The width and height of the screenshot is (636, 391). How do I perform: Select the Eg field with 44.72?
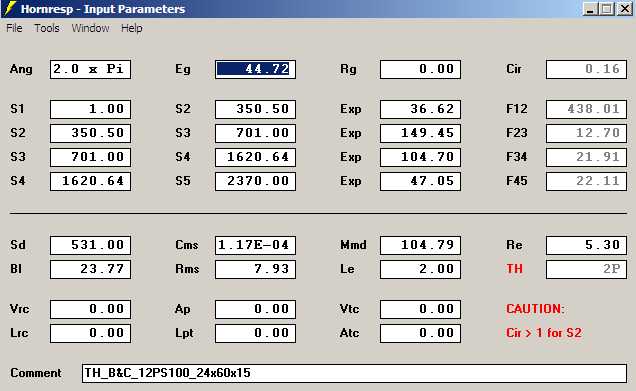tap(256, 69)
